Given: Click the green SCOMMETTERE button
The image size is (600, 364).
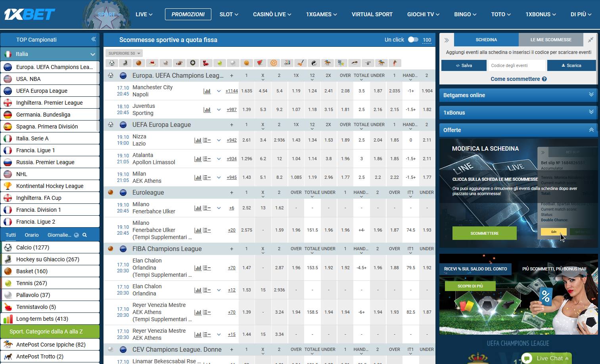Looking at the screenshot, I should [484, 233].
